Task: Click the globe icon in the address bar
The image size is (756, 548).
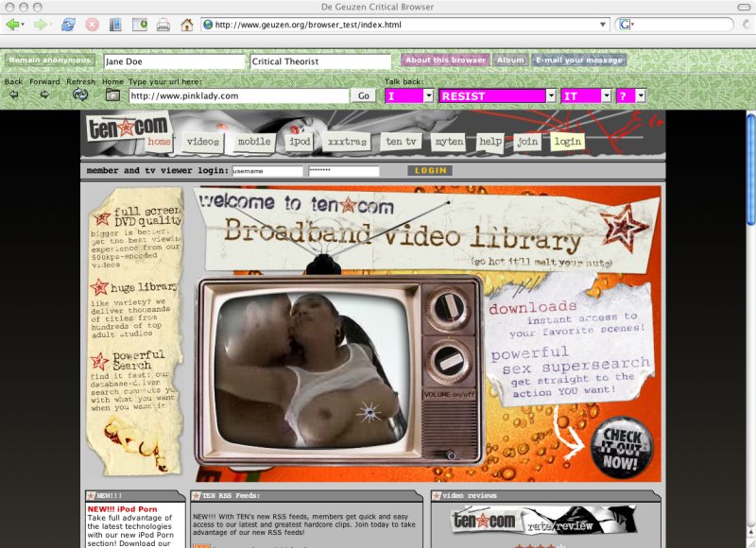Action: pos(208,25)
